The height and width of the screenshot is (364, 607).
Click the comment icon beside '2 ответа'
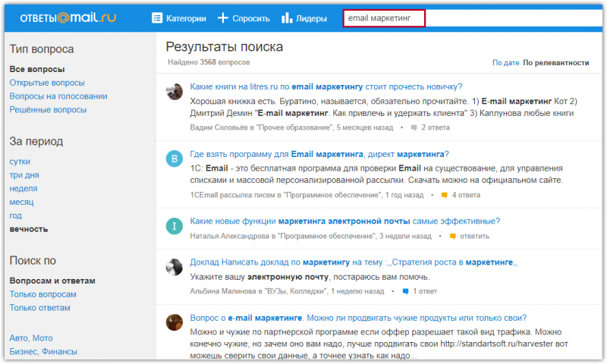pos(414,127)
